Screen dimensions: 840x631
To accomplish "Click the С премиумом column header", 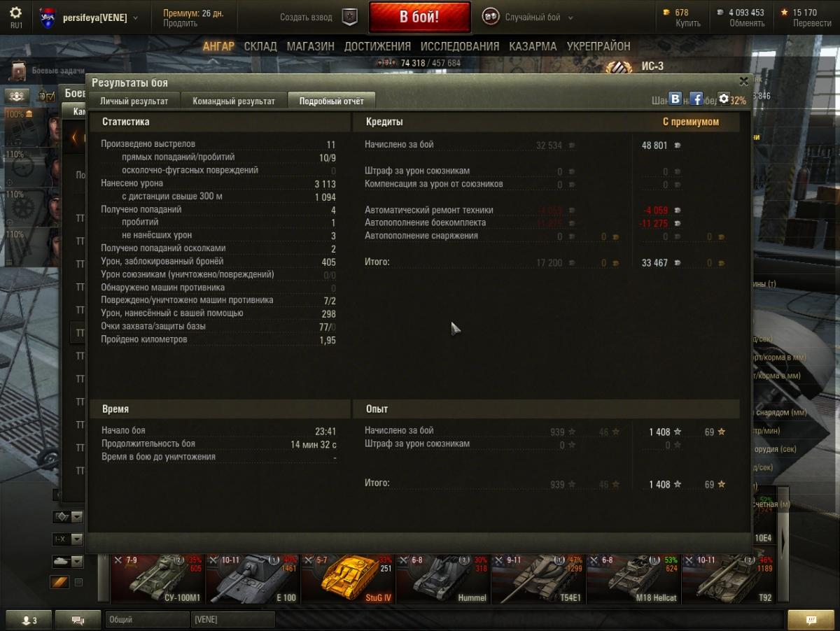I will (x=691, y=122).
